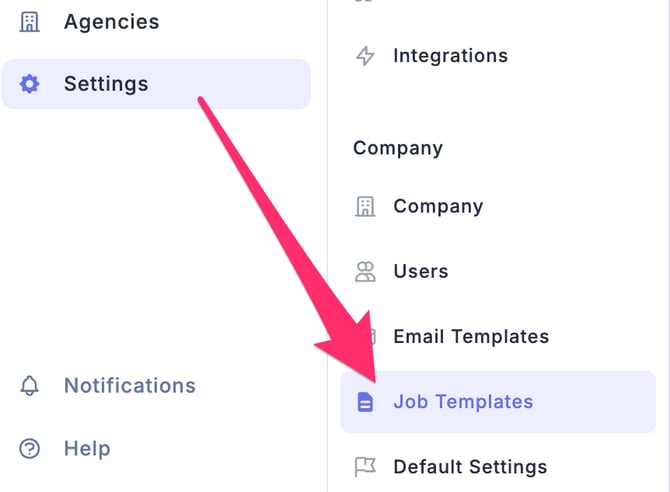Select the Users text label
670x492 pixels.
coord(421,271)
